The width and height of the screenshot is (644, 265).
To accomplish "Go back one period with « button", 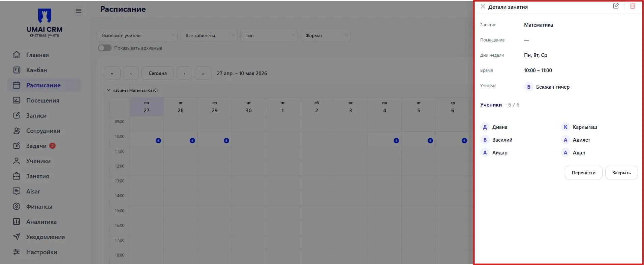I will [x=112, y=73].
